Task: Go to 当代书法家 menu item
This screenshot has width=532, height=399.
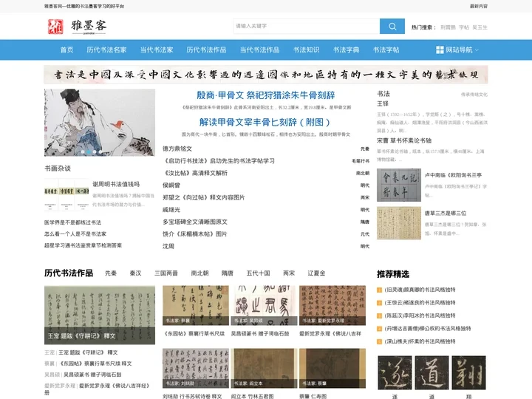Action: coord(157,50)
